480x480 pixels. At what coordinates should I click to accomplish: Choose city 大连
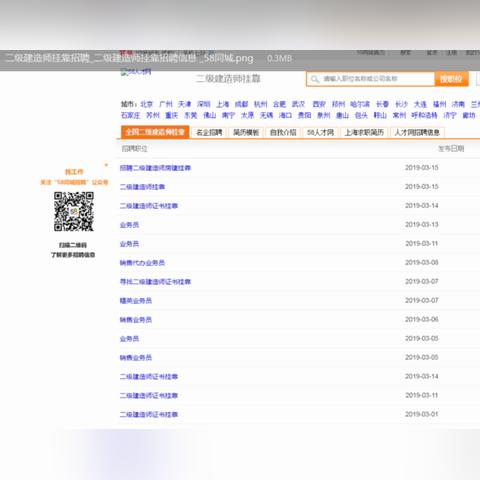(x=420, y=104)
